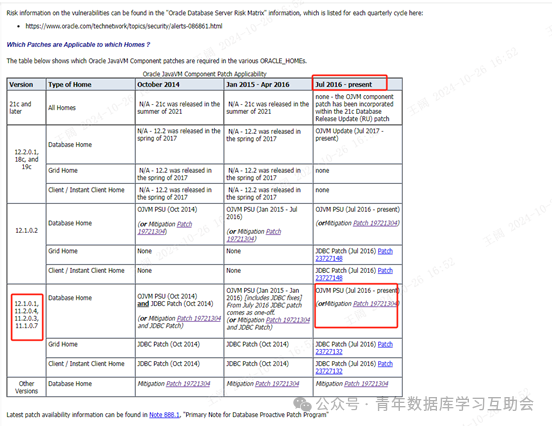Open Other Versions Mitigation Patch link under Jul 2016 column
Viewport: 552px width, 426px height.
pos(366,384)
